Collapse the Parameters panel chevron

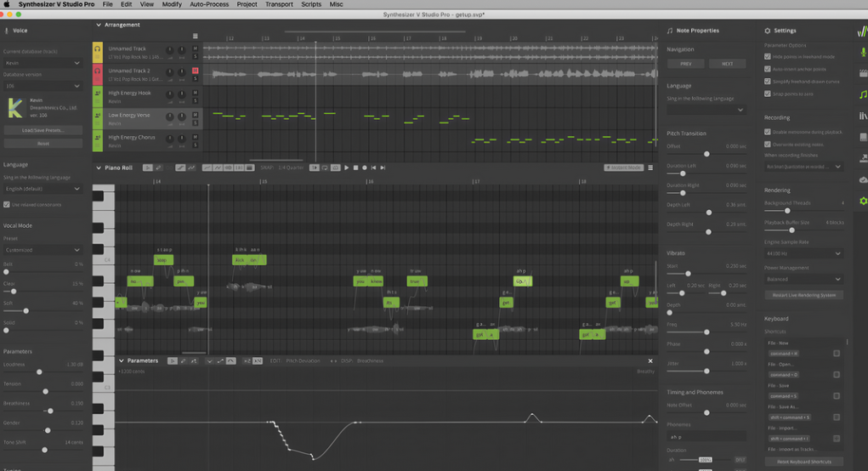click(122, 360)
